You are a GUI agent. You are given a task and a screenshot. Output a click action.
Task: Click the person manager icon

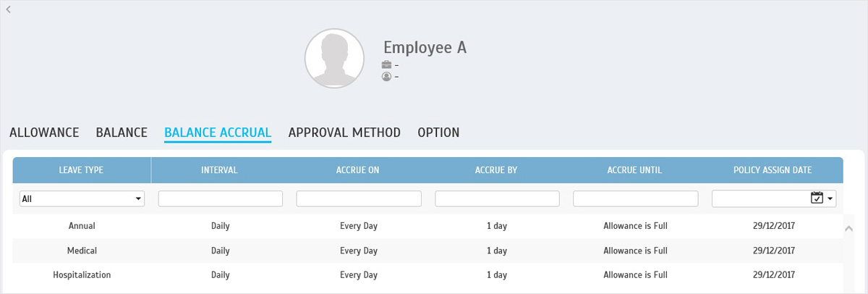pos(386,76)
